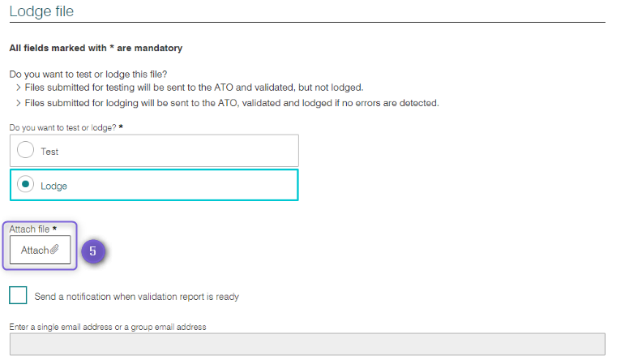This screenshot has width=629, height=364.
Task: Click the 'Attach file *' field label
Action: [33, 229]
